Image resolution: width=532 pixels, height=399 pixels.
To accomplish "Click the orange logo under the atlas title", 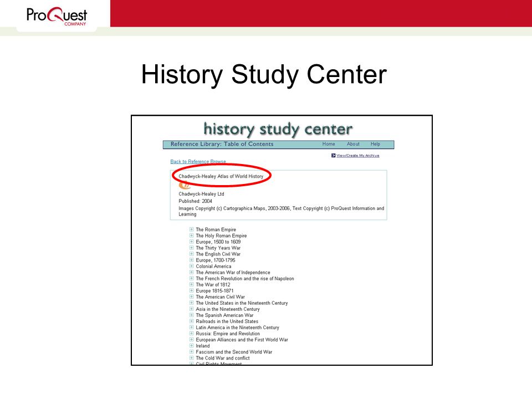I will pos(184,185).
